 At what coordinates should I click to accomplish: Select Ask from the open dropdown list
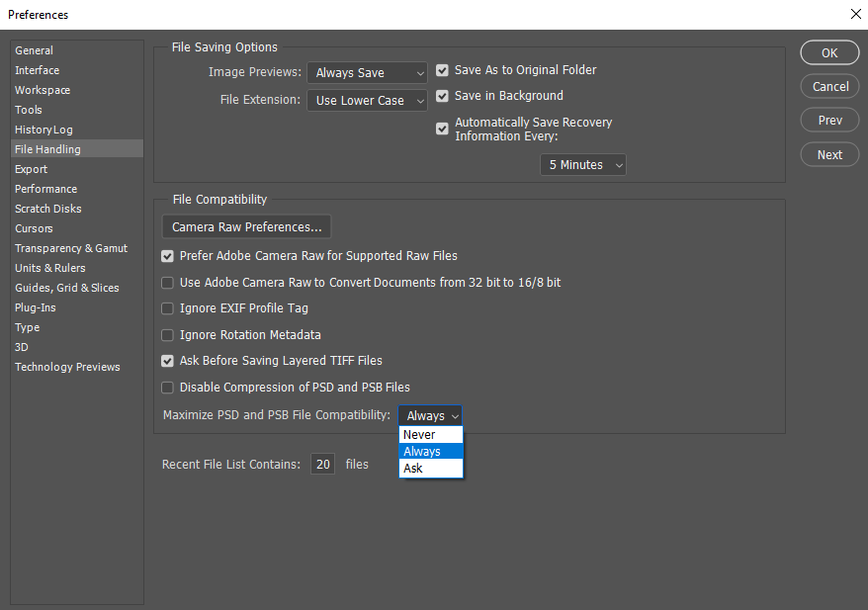[x=431, y=469]
